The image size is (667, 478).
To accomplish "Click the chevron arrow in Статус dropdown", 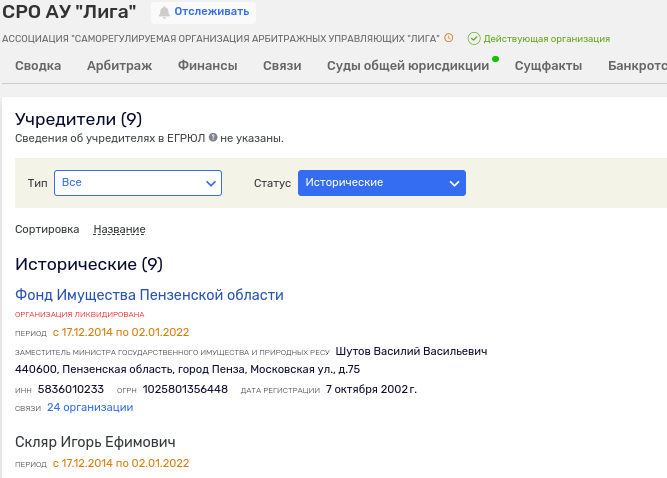I will click(454, 184).
